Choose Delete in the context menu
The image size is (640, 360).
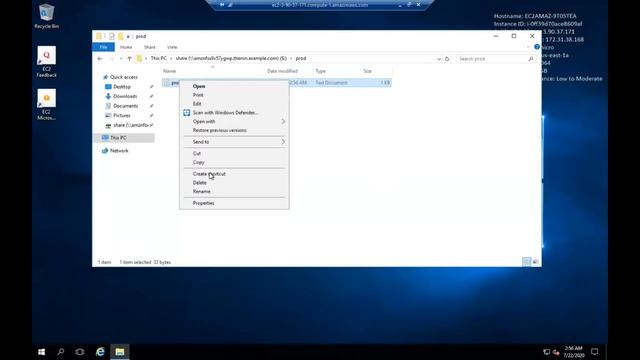pos(234,183)
